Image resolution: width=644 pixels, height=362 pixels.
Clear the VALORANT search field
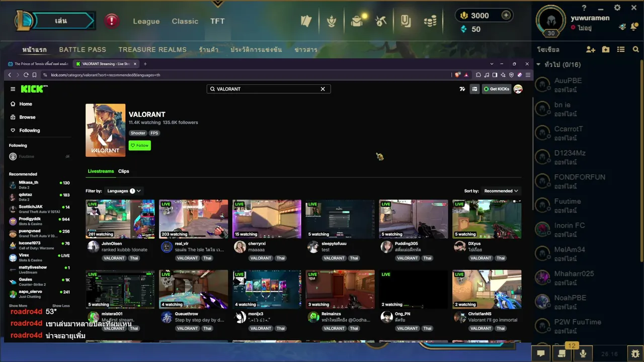[323, 89]
